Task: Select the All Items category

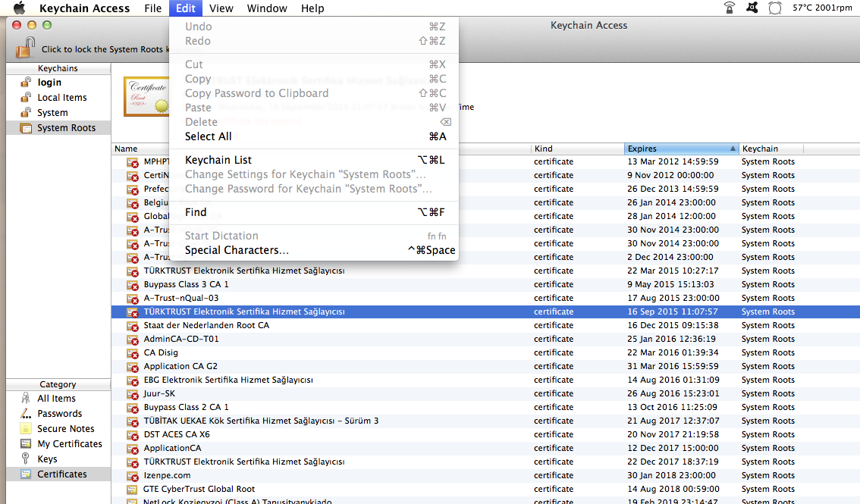Action: point(58,398)
